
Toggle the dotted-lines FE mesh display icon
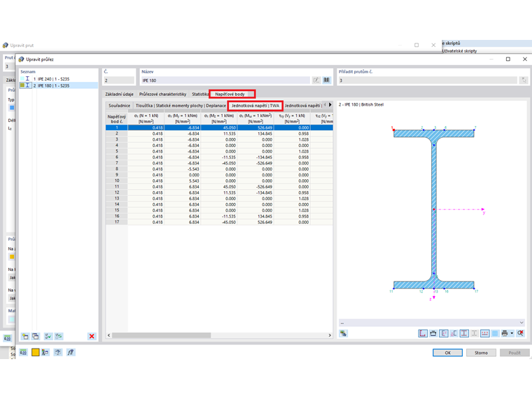485,333
